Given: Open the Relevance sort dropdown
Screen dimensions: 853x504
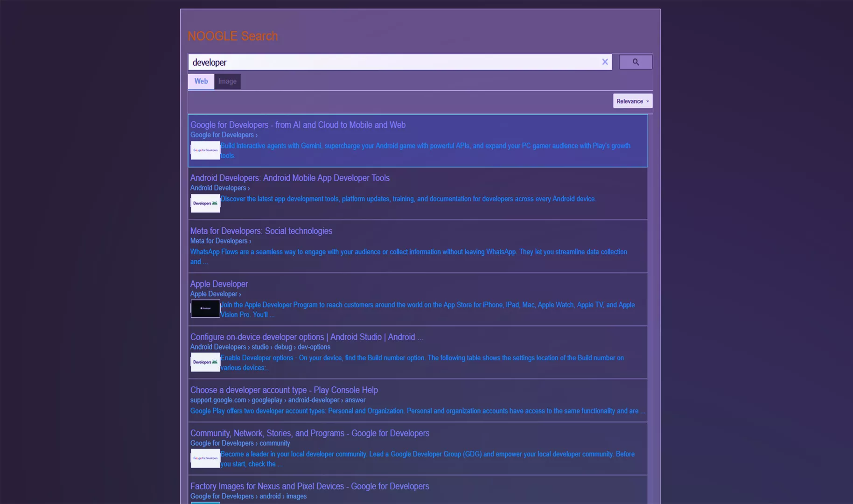Looking at the screenshot, I should coord(632,101).
